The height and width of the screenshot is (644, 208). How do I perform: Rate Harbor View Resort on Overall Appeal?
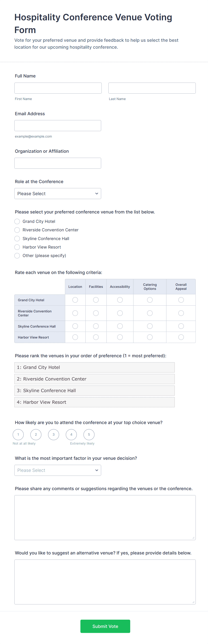point(181,337)
